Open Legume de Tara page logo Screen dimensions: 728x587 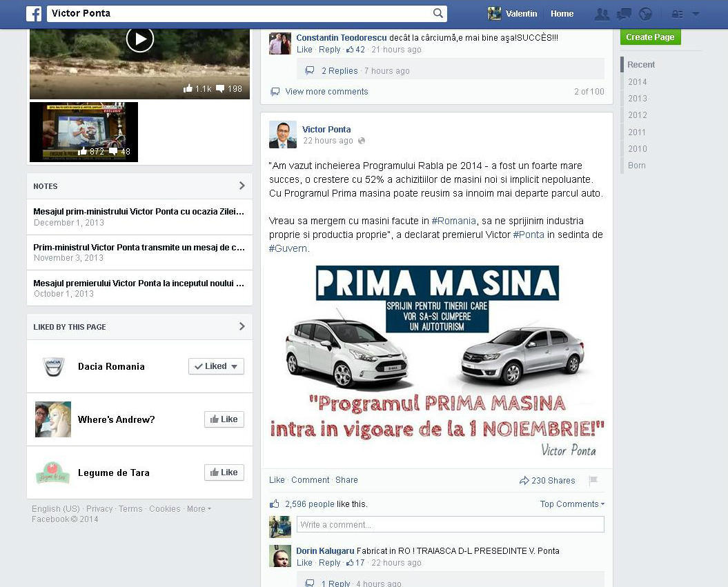[x=53, y=472]
